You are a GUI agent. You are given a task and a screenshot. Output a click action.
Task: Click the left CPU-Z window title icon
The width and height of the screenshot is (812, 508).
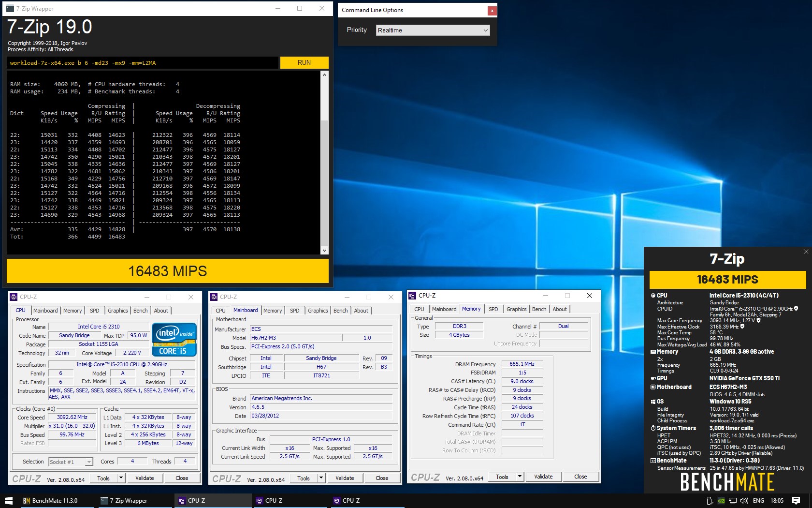14,297
